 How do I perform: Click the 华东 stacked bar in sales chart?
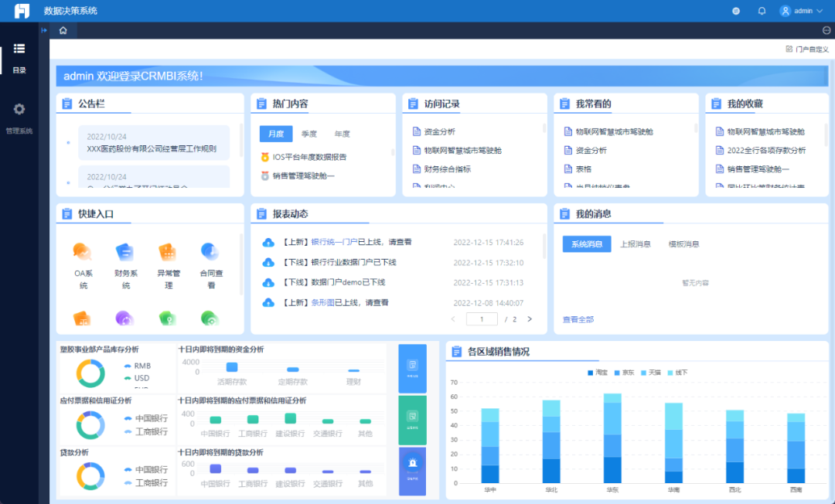point(612,438)
